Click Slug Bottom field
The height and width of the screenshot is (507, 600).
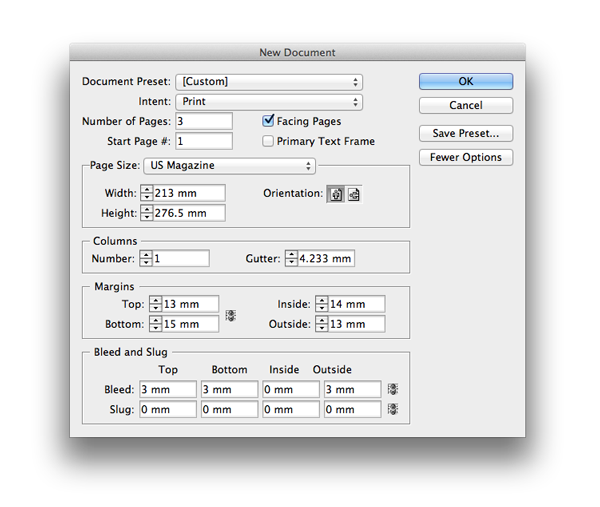point(230,409)
